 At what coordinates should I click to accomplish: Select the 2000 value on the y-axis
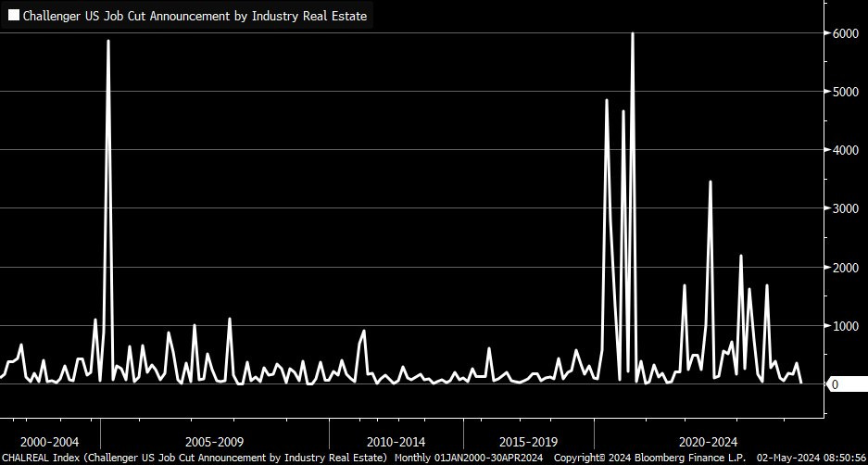pyautogui.click(x=843, y=268)
